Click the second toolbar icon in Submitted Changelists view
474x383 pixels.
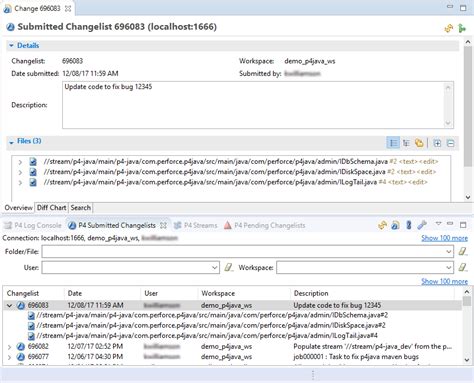pos(395,225)
